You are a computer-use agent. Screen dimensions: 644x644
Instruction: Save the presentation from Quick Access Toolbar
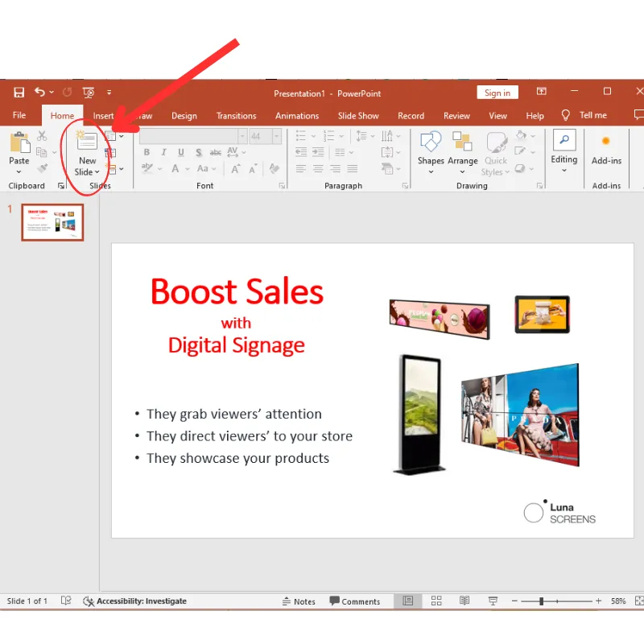[x=19, y=93]
